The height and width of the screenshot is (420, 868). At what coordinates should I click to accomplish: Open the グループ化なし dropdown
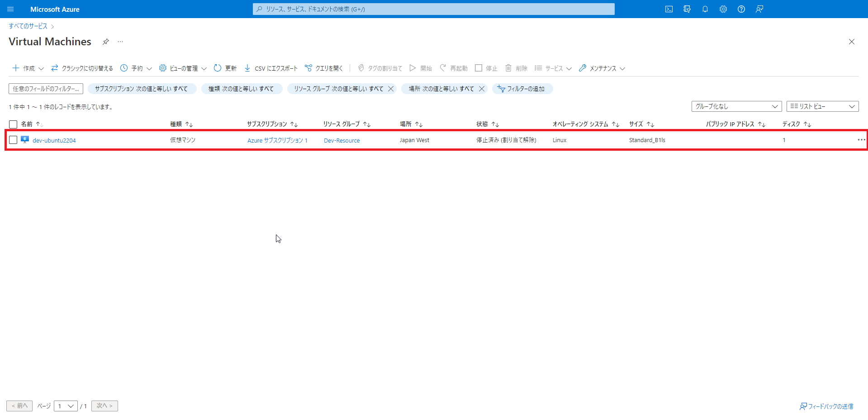pyautogui.click(x=736, y=106)
